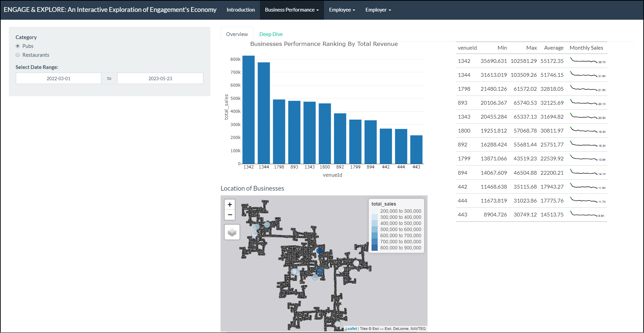Zoom out on the business location map

pyautogui.click(x=230, y=215)
